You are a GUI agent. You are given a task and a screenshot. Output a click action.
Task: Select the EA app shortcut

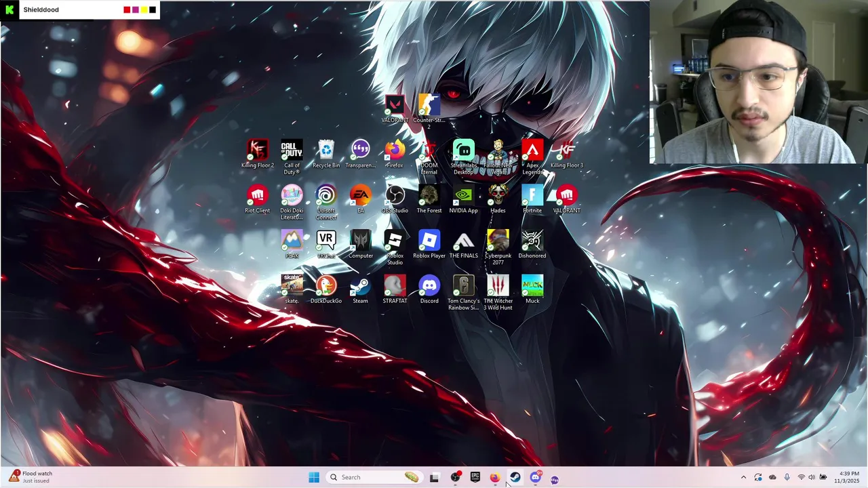tap(360, 200)
